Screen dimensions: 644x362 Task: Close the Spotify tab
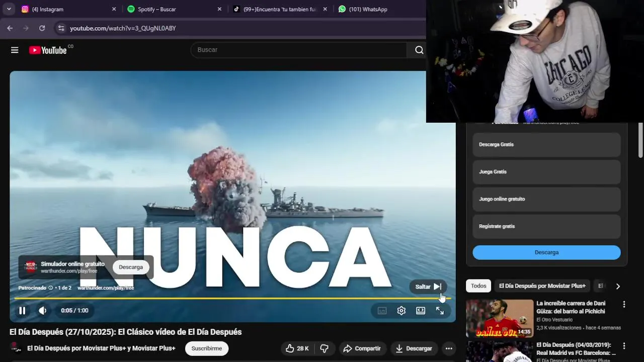219,9
